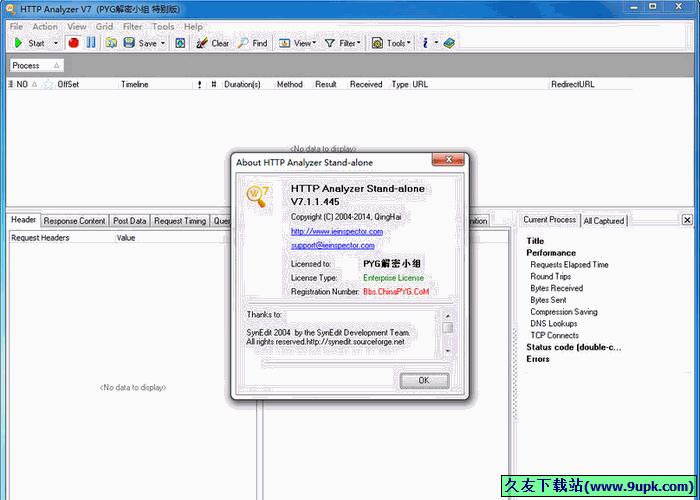Click the blue info icon in toolbar
Screen dimensions: 700x500
coord(425,43)
